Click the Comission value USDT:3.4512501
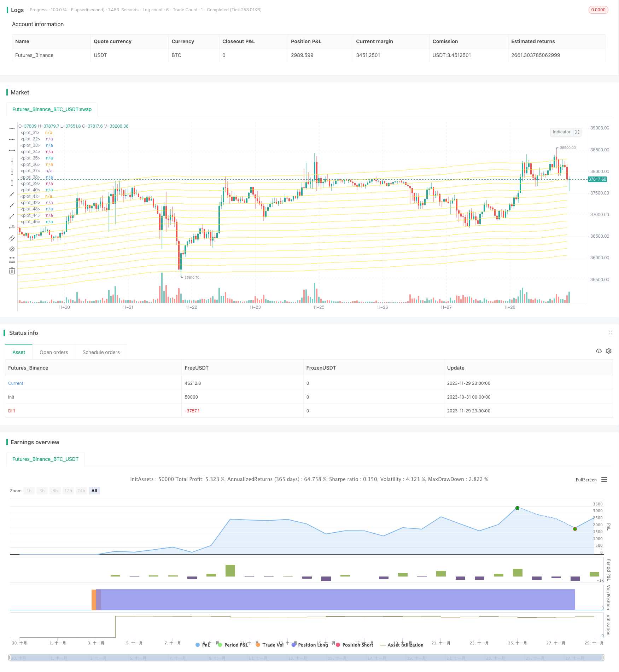 click(x=451, y=55)
